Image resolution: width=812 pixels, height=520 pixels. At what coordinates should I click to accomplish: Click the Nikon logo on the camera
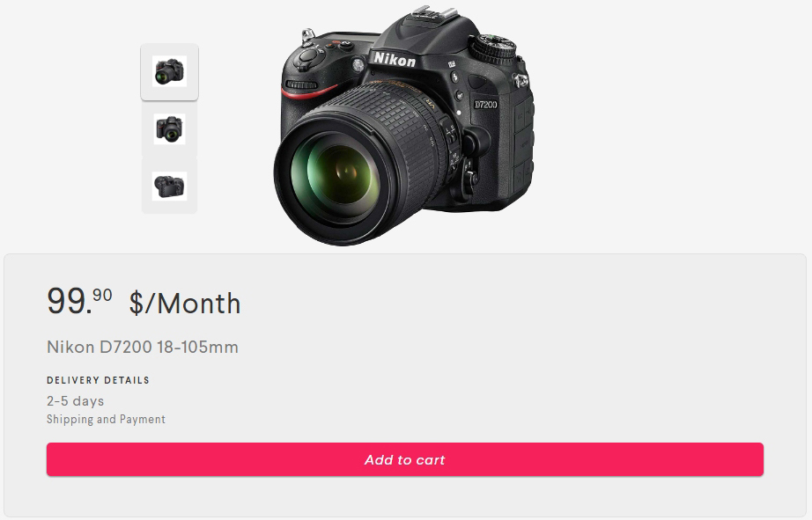[394, 60]
